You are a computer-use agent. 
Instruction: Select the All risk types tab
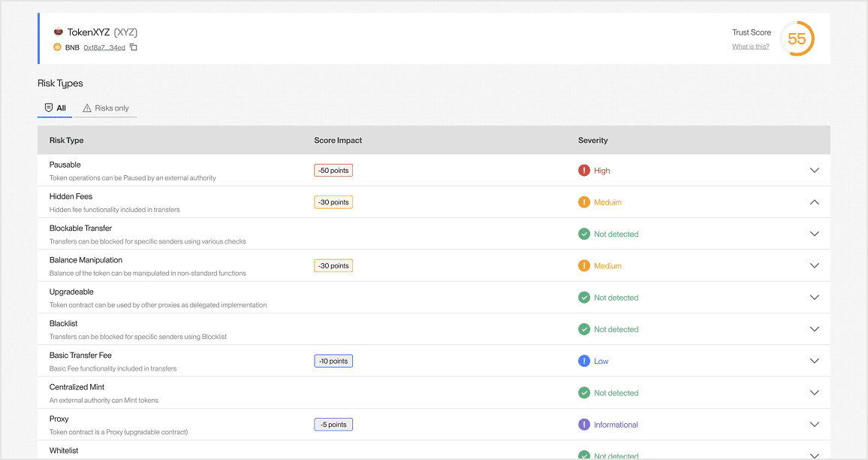click(55, 107)
